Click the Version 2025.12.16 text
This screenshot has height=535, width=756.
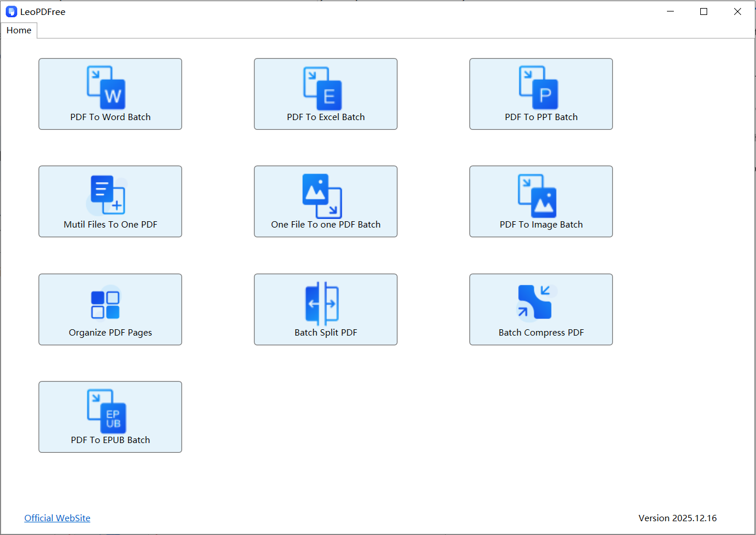(x=678, y=518)
